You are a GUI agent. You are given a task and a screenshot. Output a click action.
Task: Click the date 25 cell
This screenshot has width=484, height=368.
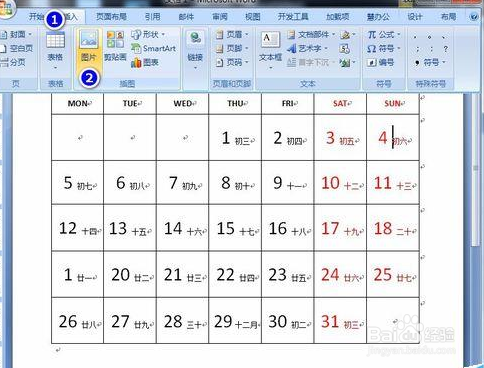(393, 275)
